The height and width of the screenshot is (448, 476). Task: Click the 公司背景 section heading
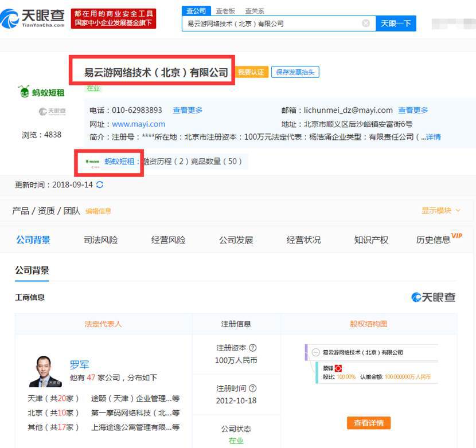click(32, 270)
